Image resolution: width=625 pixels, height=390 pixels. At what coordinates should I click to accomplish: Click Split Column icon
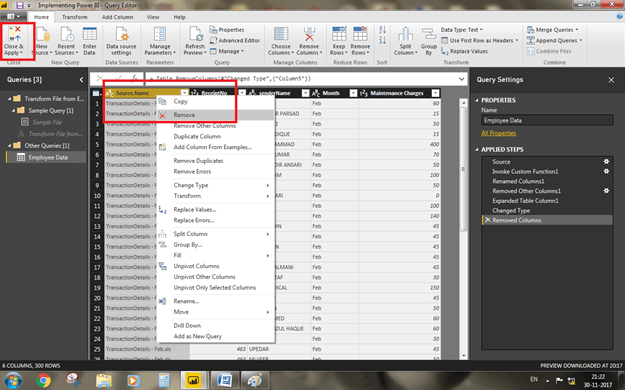(405, 34)
